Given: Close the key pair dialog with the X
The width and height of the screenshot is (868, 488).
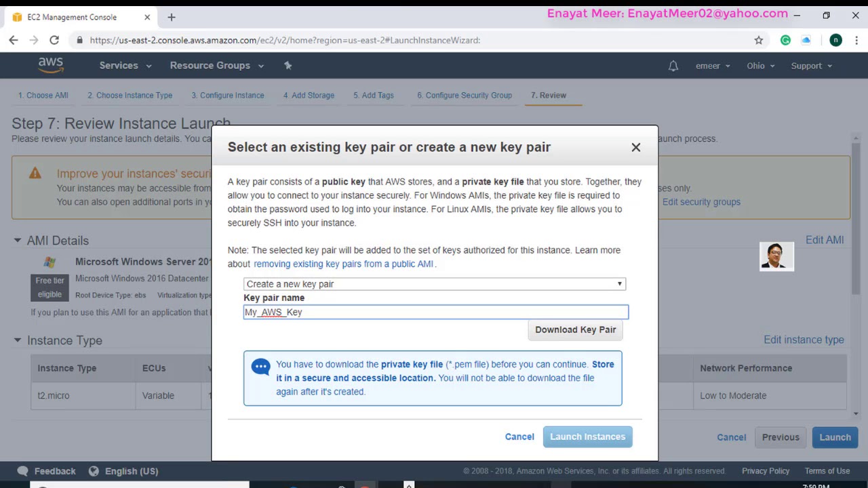Looking at the screenshot, I should pyautogui.click(x=636, y=147).
